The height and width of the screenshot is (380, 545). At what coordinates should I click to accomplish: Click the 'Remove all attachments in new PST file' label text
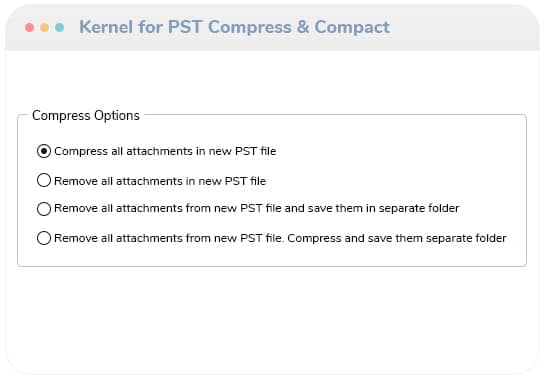[160, 181]
